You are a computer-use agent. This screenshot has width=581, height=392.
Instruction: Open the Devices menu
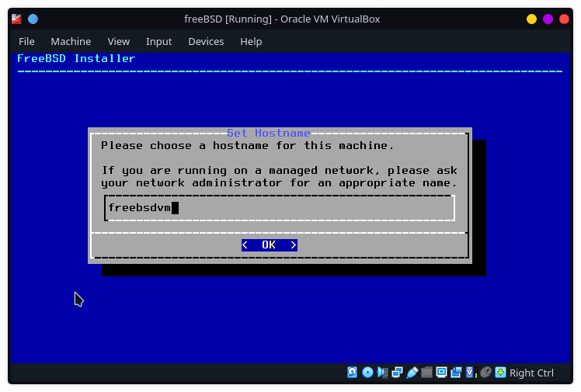click(206, 41)
